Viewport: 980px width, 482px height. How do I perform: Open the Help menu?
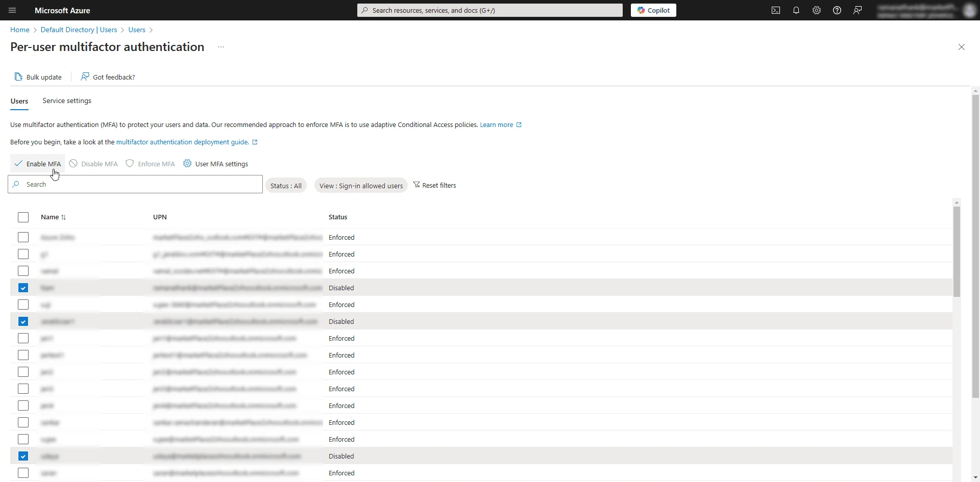coord(837,10)
